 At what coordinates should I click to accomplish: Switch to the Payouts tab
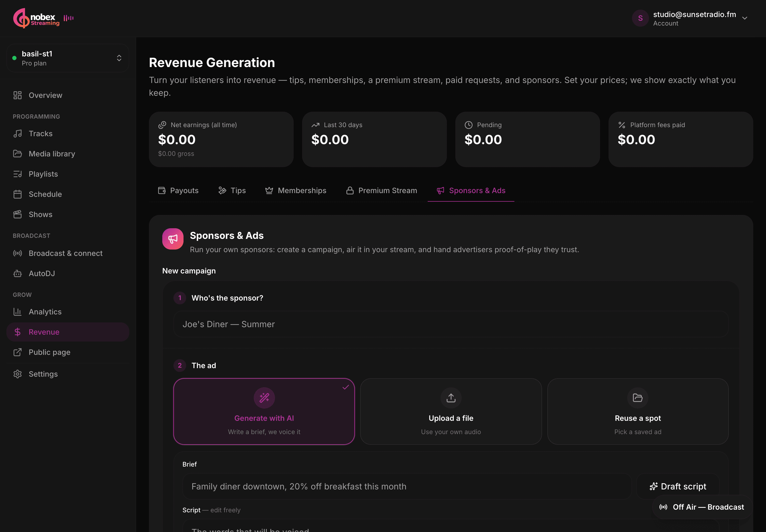(x=178, y=190)
